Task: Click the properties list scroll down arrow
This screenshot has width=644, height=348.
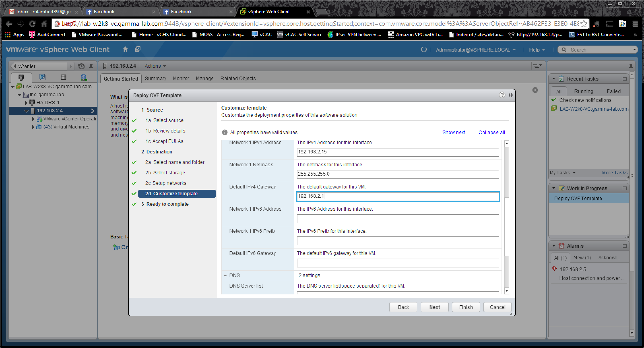Action: (x=507, y=291)
